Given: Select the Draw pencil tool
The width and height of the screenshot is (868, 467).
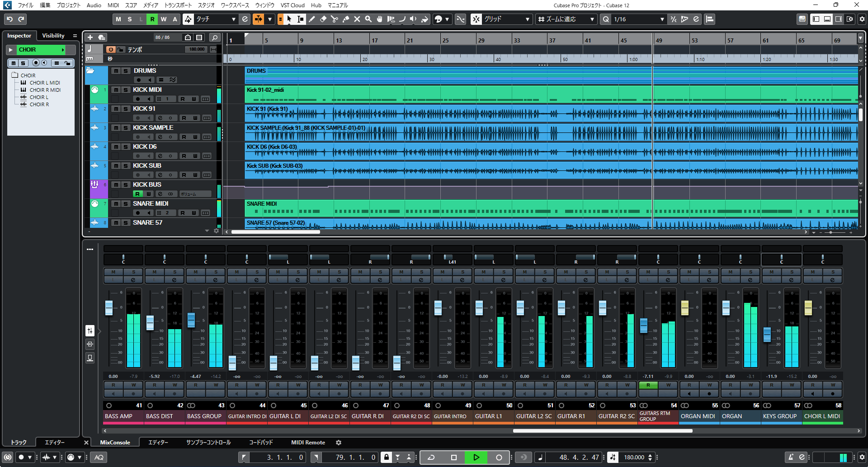Looking at the screenshot, I should coord(312,19).
